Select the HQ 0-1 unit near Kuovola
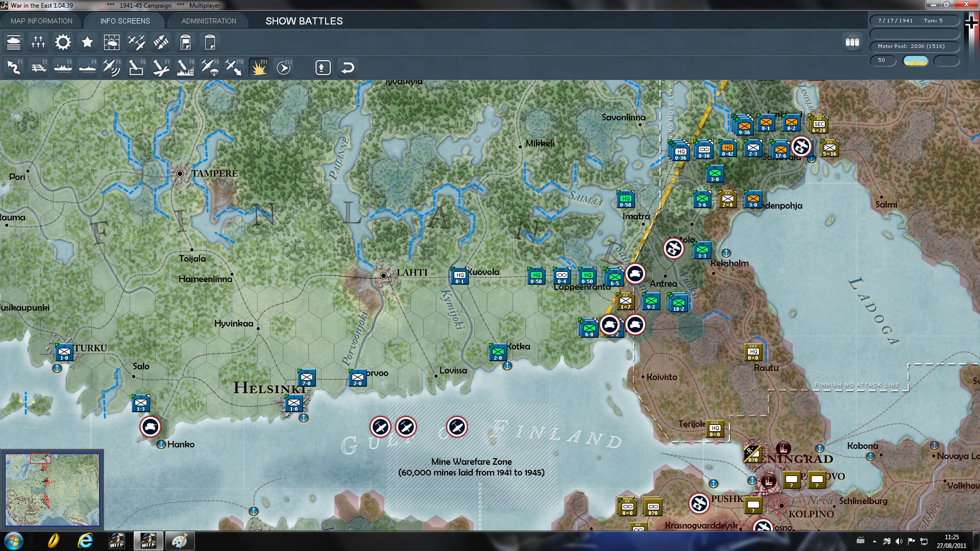 point(459,276)
